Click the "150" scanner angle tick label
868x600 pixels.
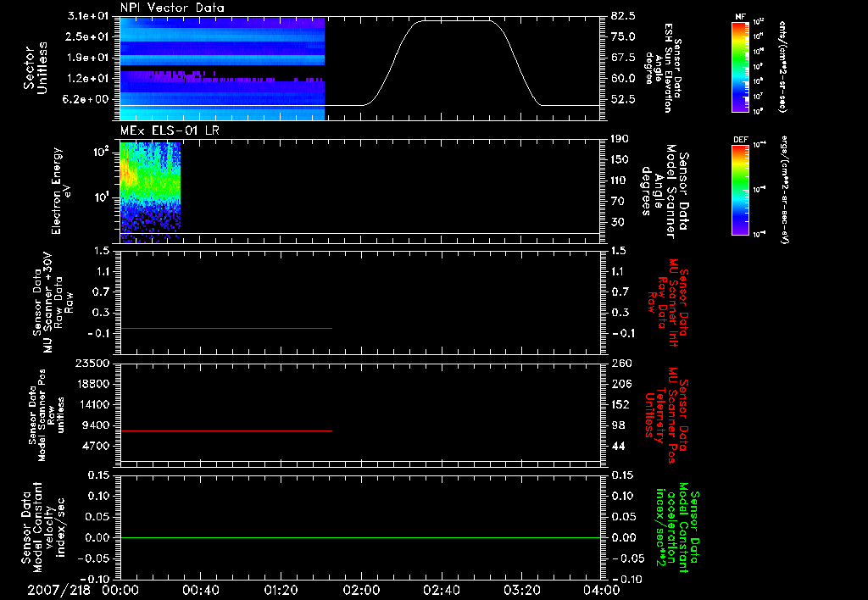click(x=620, y=159)
